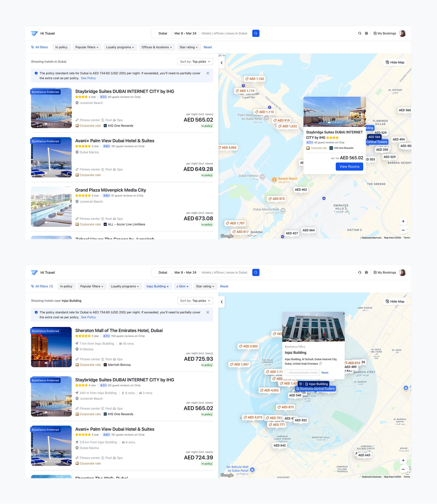Expand the Offices & locations dropdown
The image size is (437, 504).
point(157,47)
